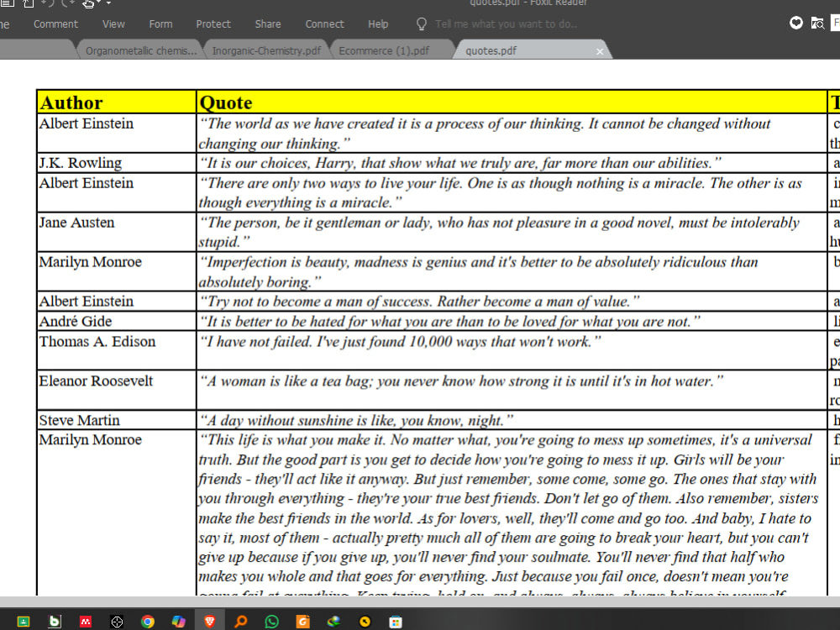Switch to Organometallic chemis... document tab
Viewport: 840px width, 630px height.
(x=141, y=51)
